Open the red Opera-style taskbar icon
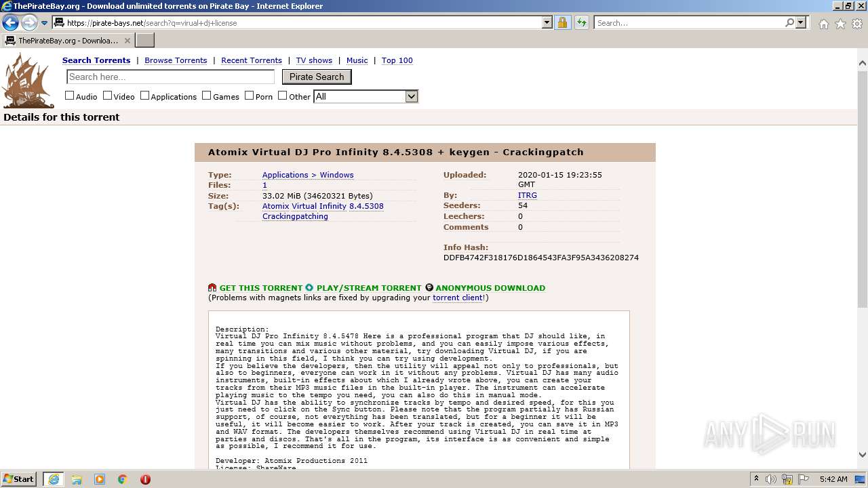This screenshot has width=868, height=488. 145,479
